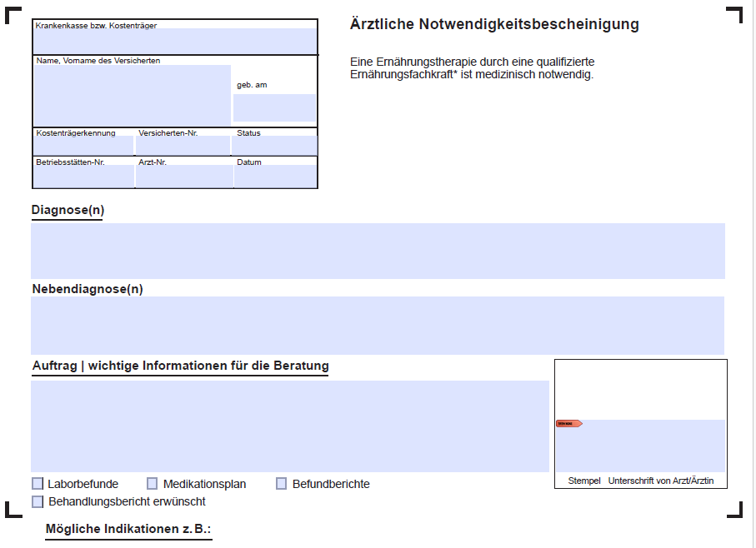Screen dimensions: 756x548
Task: Enable the Befundberichte checkbox
Action: coord(282,484)
